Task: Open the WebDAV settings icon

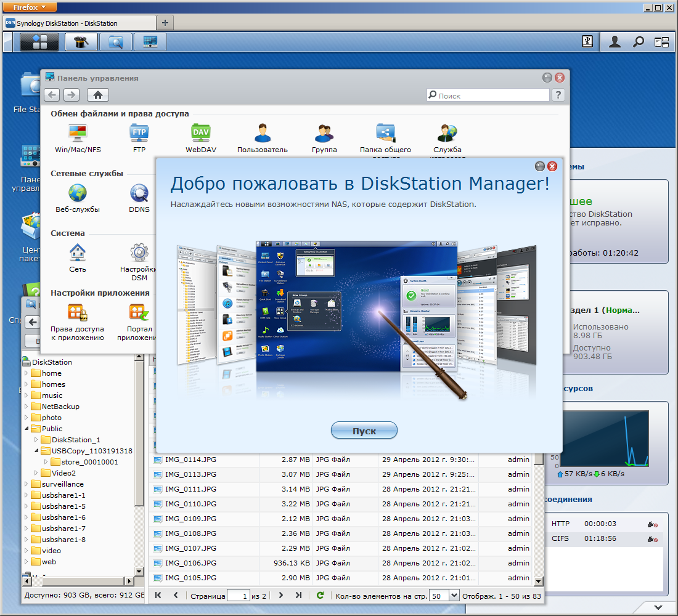Action: click(200, 133)
